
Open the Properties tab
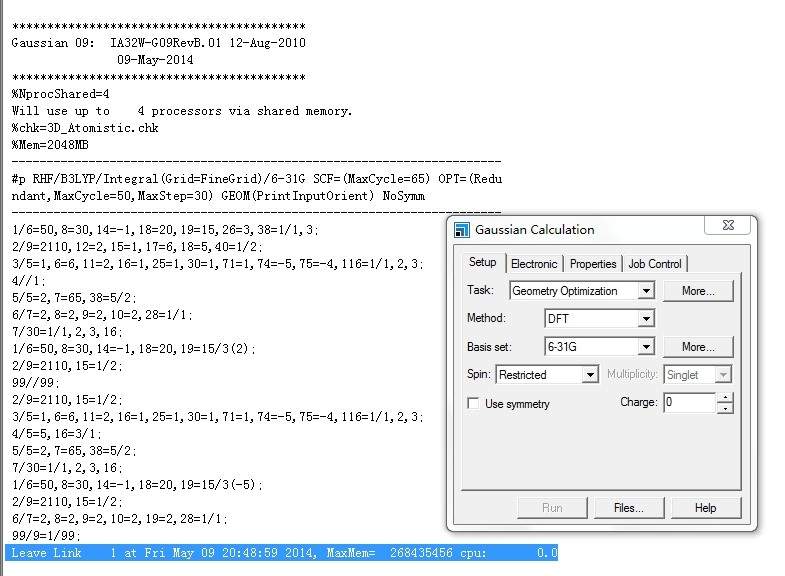[x=593, y=264]
